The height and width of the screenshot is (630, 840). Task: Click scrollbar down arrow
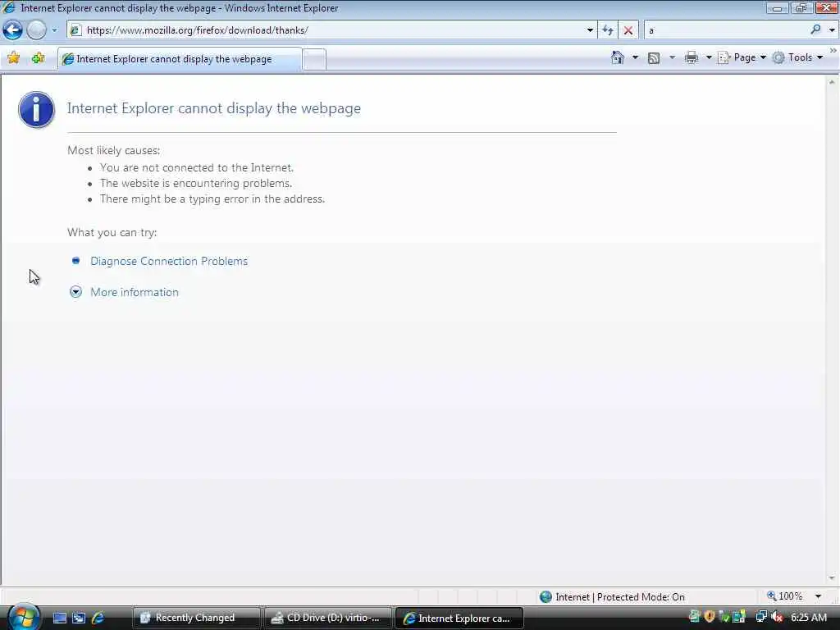pyautogui.click(x=832, y=578)
